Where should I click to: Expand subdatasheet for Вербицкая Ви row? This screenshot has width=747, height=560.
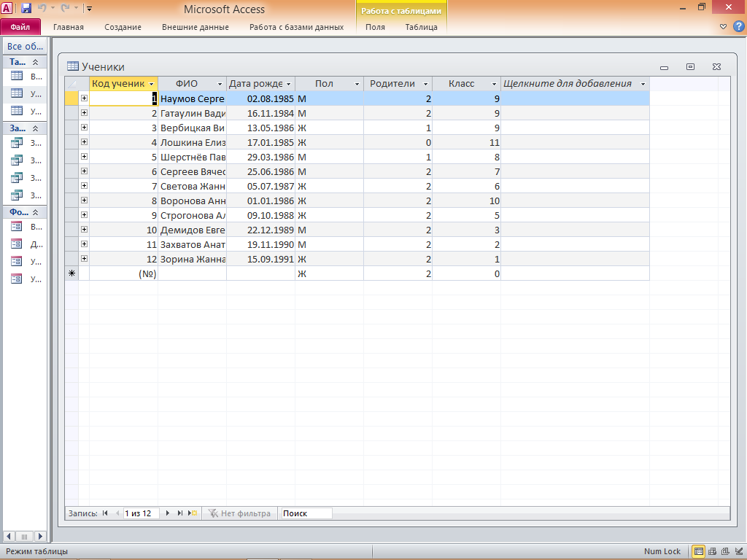84,127
